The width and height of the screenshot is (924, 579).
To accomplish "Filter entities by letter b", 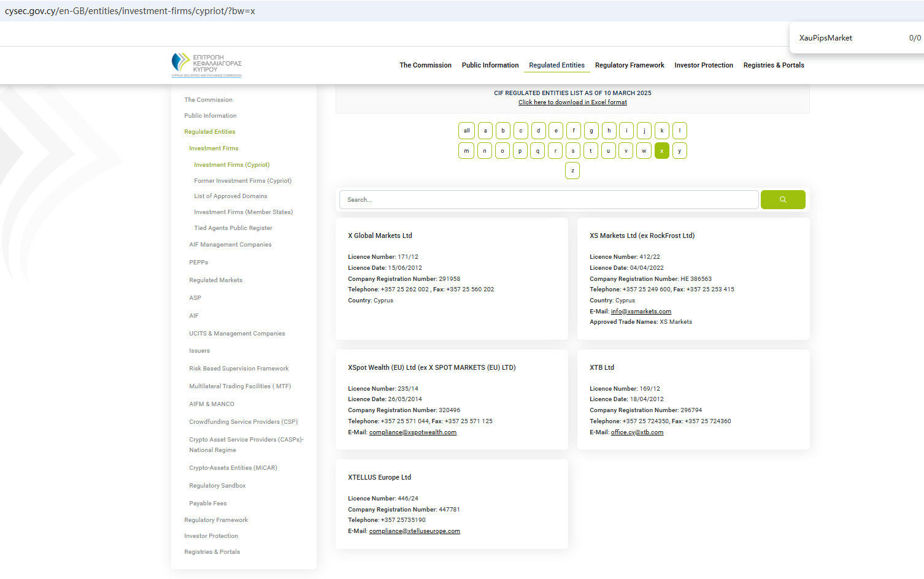I will point(503,131).
